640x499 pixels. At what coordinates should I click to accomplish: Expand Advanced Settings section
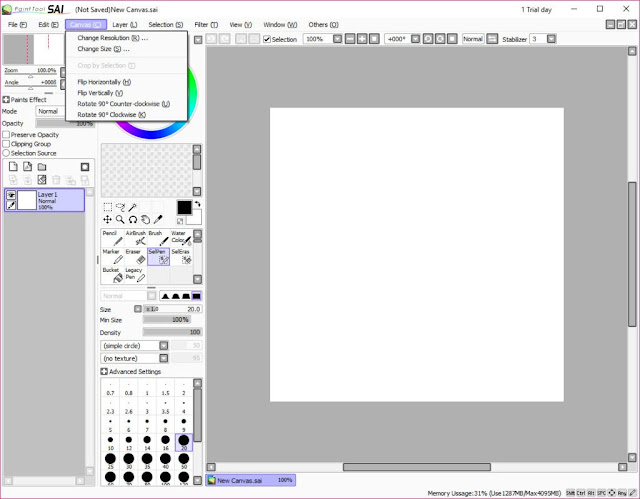click(104, 371)
